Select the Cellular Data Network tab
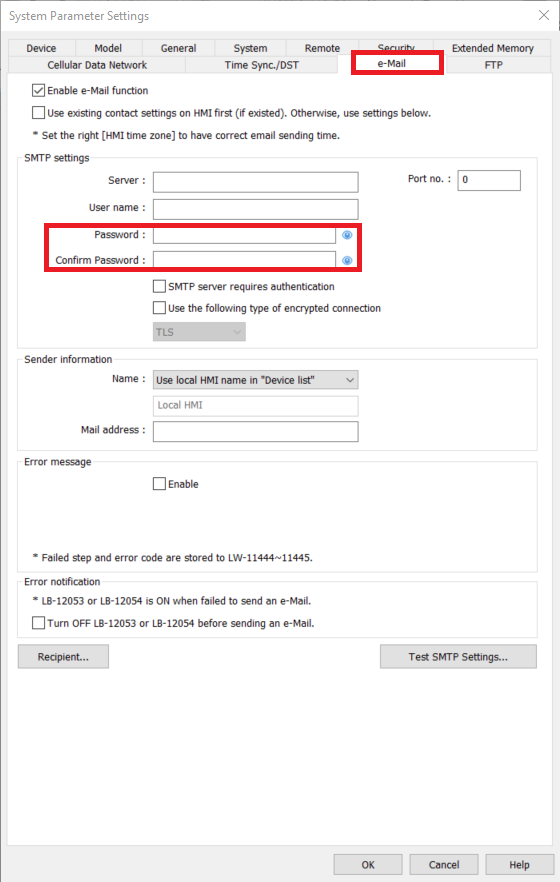The image size is (560, 882). click(x=97, y=65)
